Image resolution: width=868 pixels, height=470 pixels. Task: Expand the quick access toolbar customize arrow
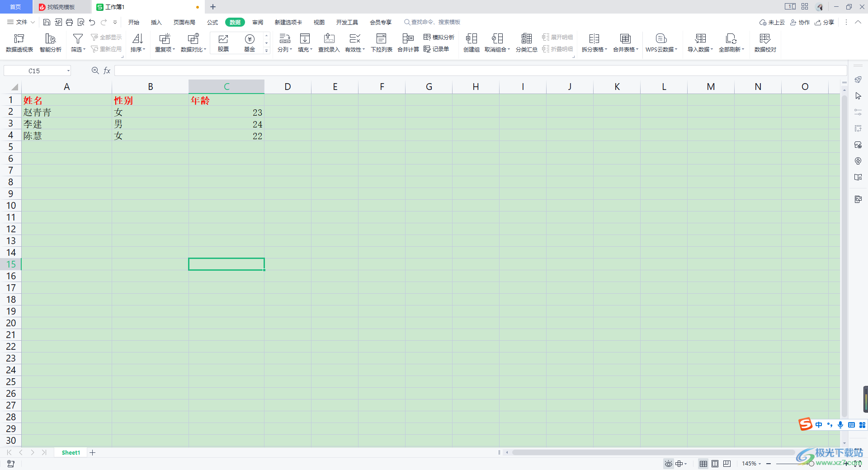click(x=115, y=22)
